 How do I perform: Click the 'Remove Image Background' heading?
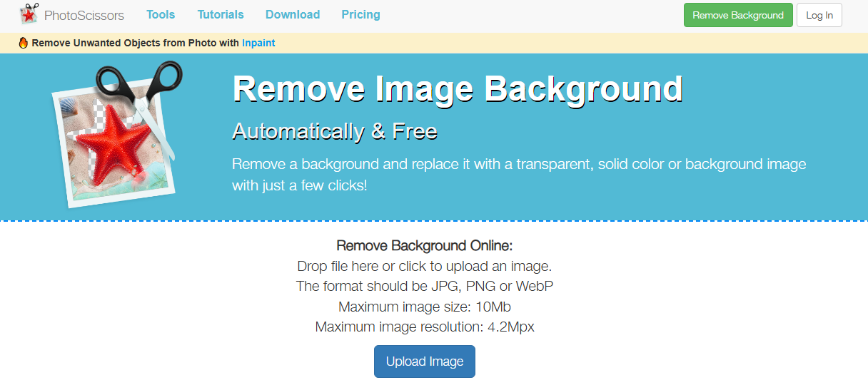coord(458,90)
